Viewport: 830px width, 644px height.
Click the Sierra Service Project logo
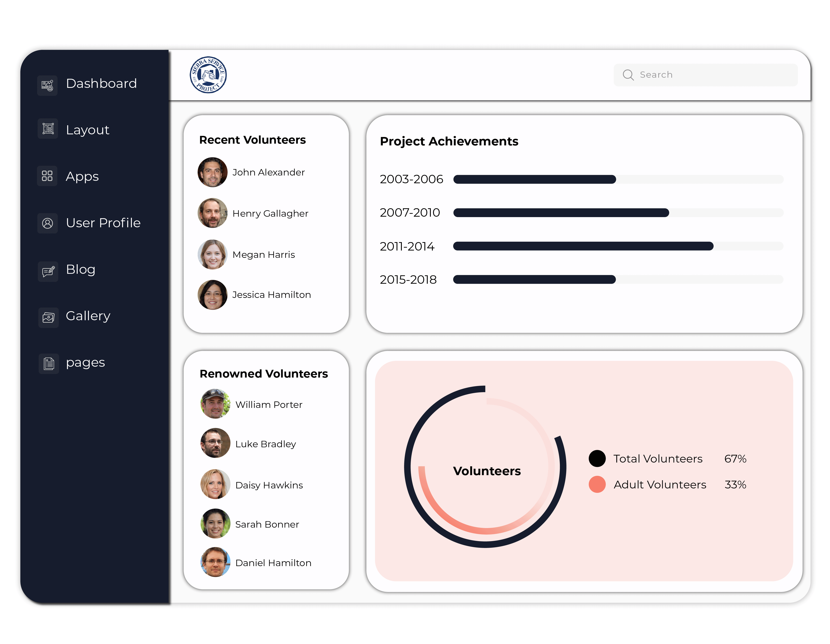click(x=208, y=75)
